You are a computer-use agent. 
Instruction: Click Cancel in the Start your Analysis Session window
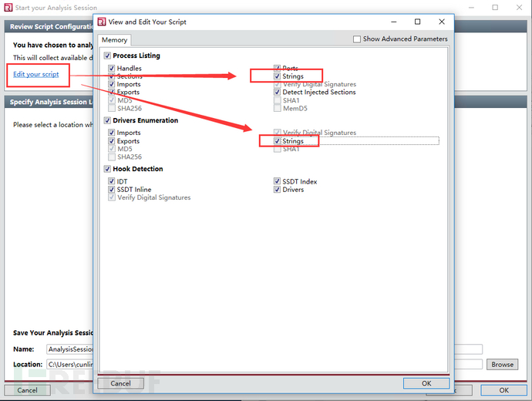click(27, 390)
